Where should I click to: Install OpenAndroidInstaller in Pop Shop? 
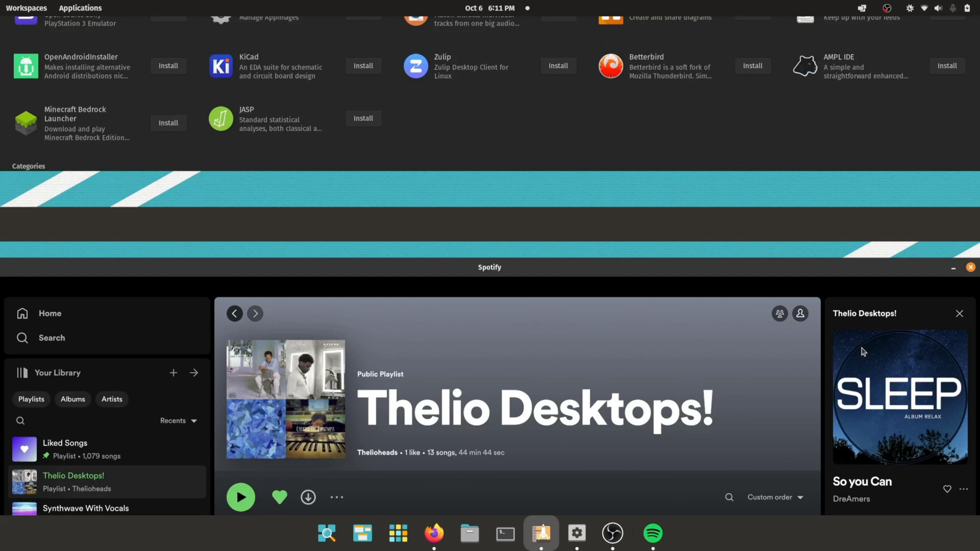coord(168,66)
